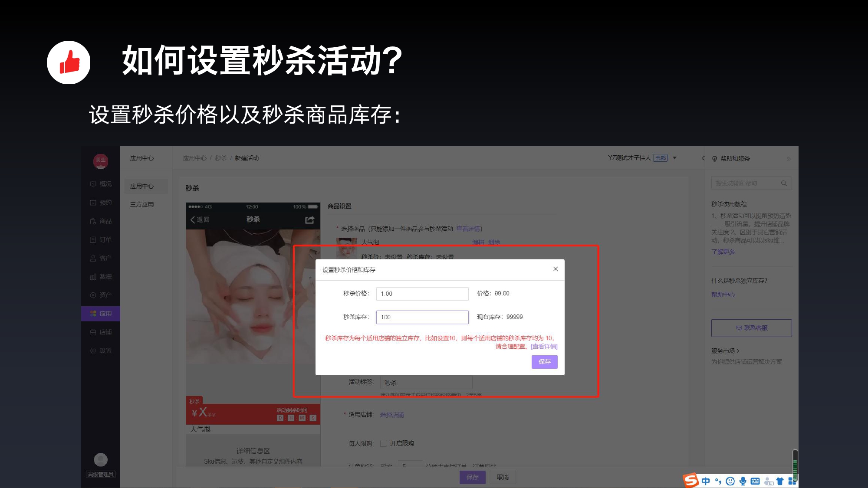Image resolution: width=868 pixels, height=488 pixels.
Task: Open the 帮助中心 link
Action: [723, 295]
